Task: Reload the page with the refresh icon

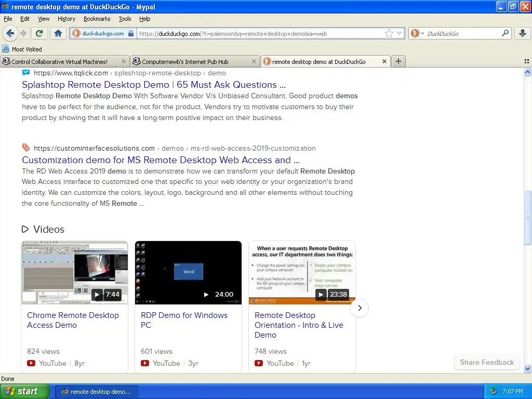Action: [39, 33]
